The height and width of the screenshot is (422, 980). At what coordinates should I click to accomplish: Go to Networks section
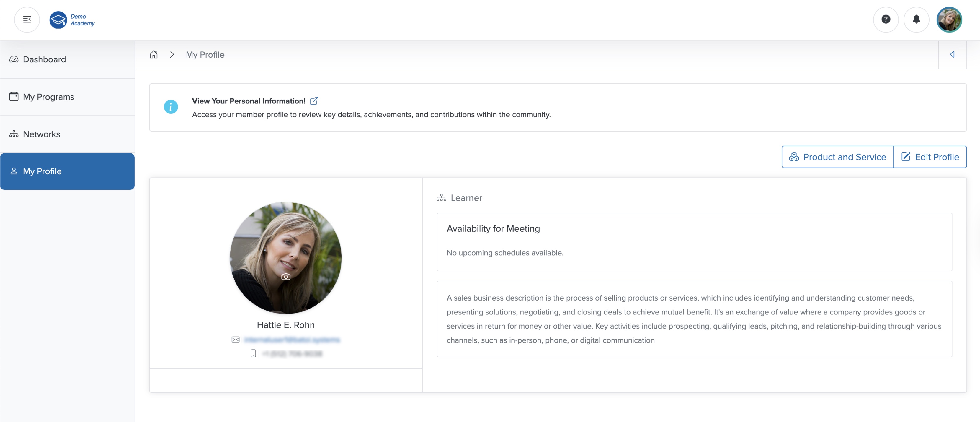point(41,134)
